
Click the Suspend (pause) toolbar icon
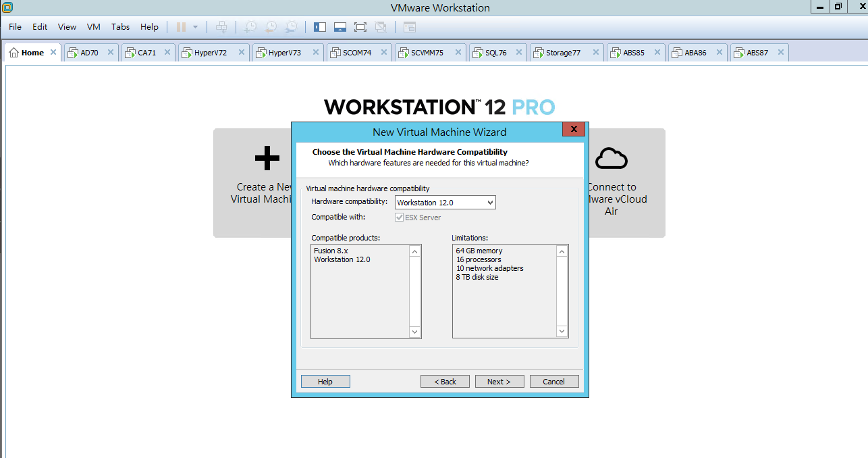pos(181,27)
